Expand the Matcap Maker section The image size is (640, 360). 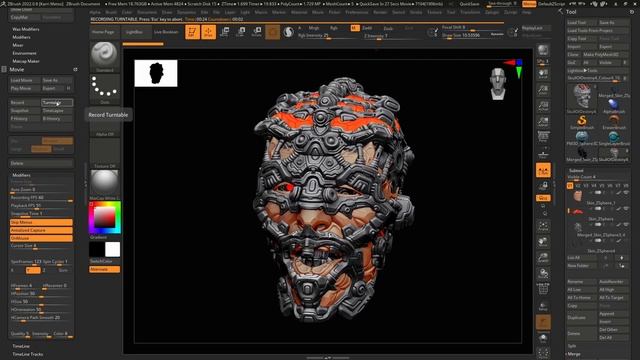tap(26, 61)
